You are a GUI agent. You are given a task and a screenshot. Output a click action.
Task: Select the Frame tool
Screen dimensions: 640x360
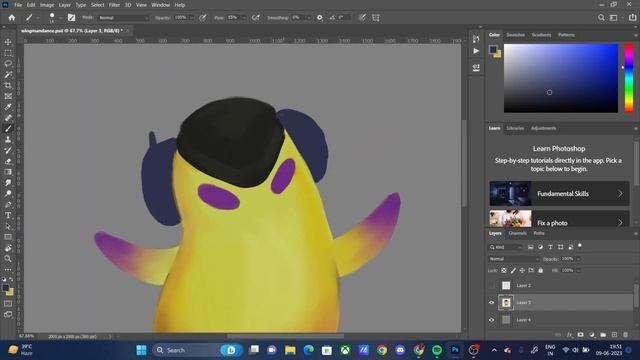tap(8, 96)
